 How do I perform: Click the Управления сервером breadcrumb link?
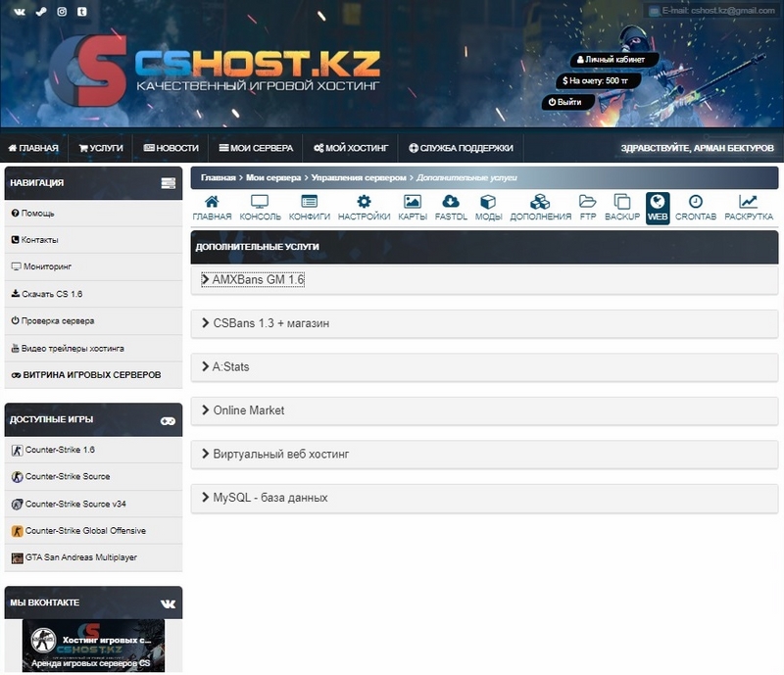tap(359, 177)
